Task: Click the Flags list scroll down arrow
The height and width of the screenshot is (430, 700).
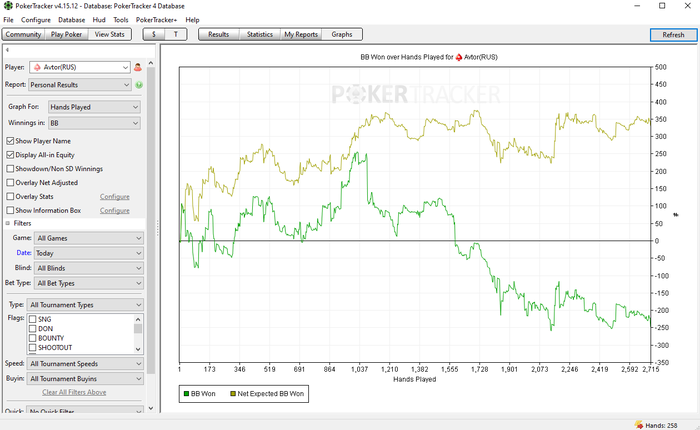Action: point(138,349)
